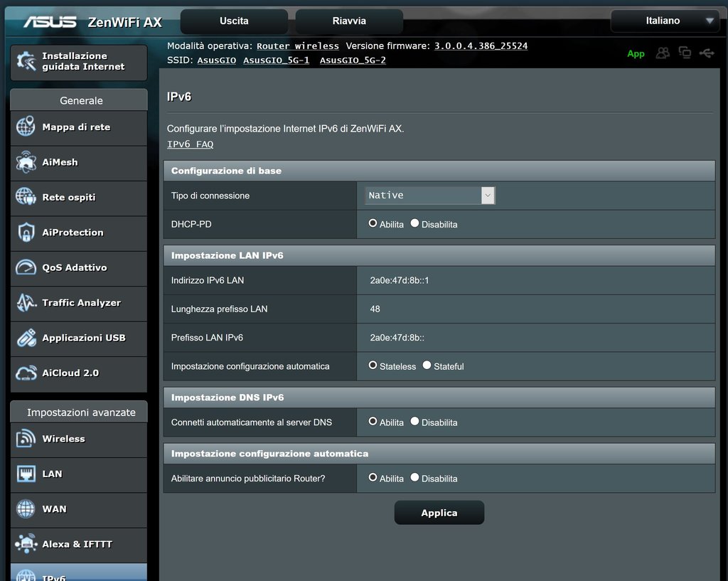Screen dimensions: 728x581
Task: Choose Stateful auto configuration option
Action: tap(427, 366)
